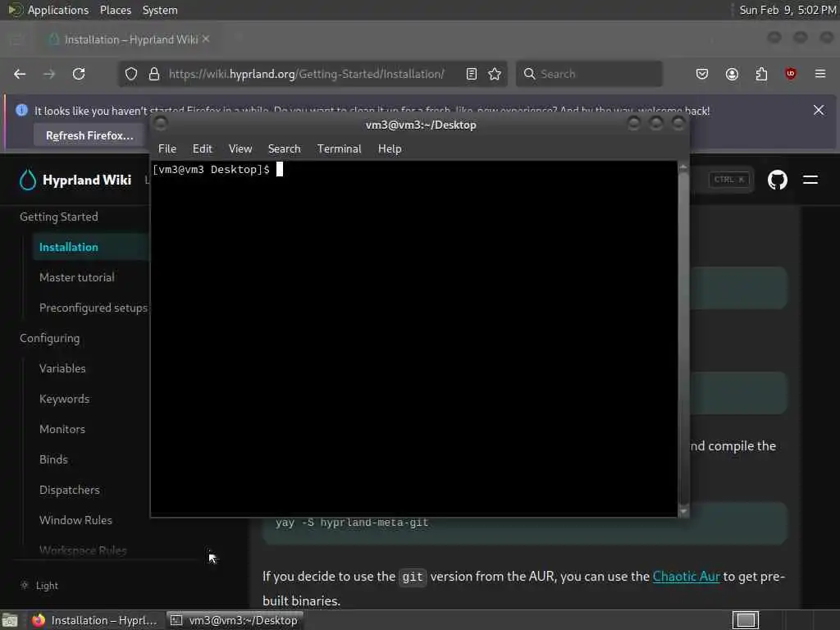The width and height of the screenshot is (840, 630).
Task: Open the Help menu in terminal
Action: click(x=390, y=149)
